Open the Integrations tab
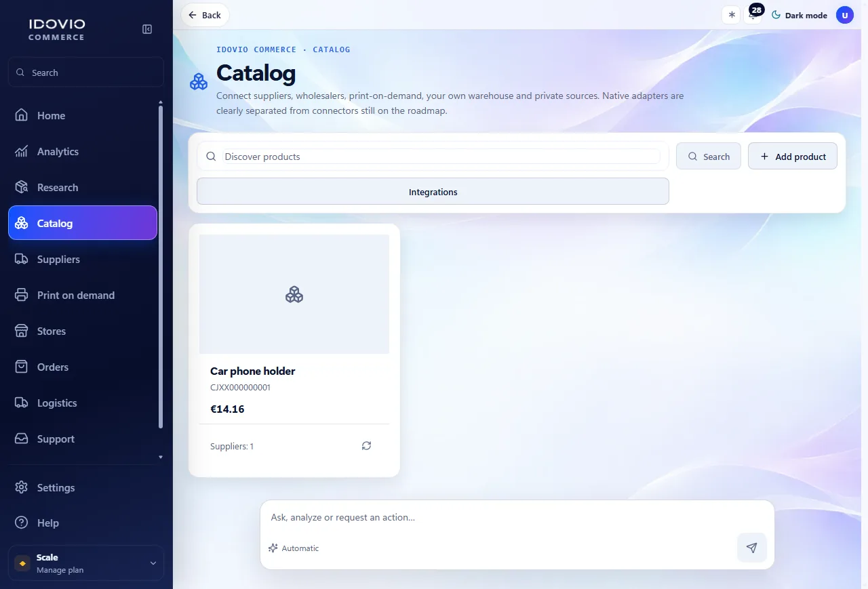This screenshot has width=868, height=589. (433, 192)
